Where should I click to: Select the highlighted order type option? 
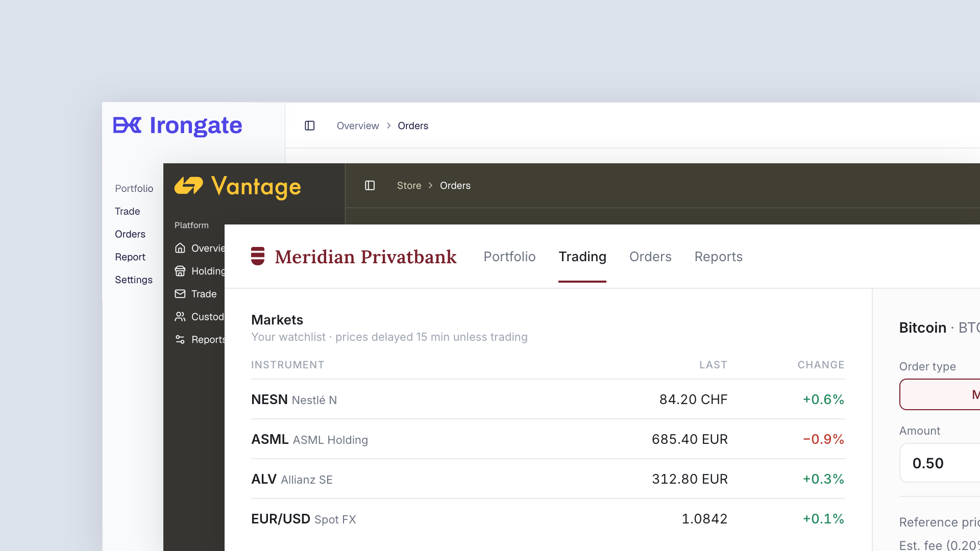[940, 394]
